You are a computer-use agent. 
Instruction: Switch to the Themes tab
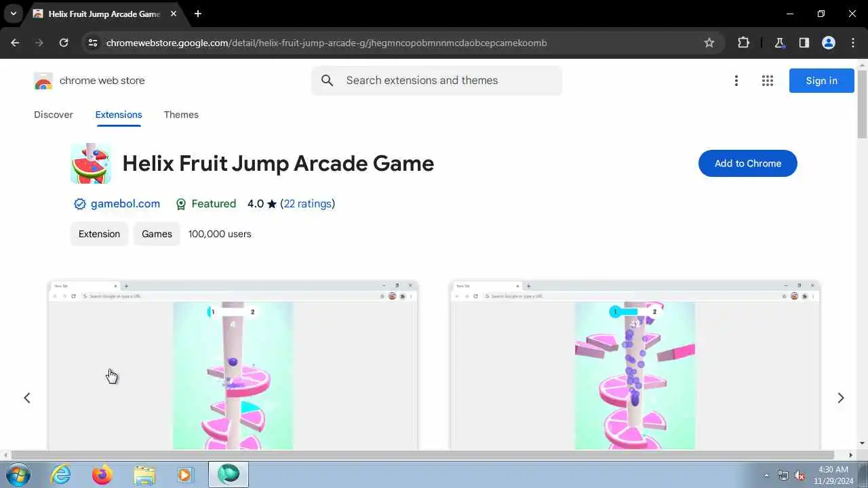click(x=181, y=115)
